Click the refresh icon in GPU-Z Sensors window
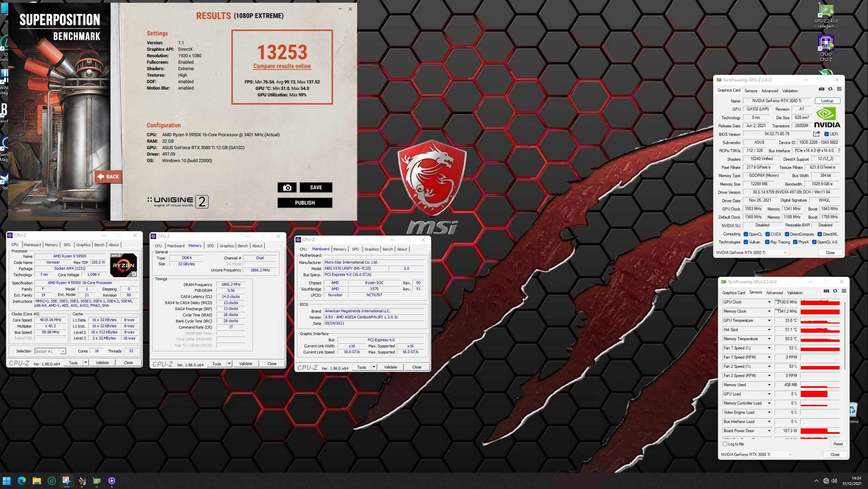This screenshot has height=489, width=868. (835, 291)
